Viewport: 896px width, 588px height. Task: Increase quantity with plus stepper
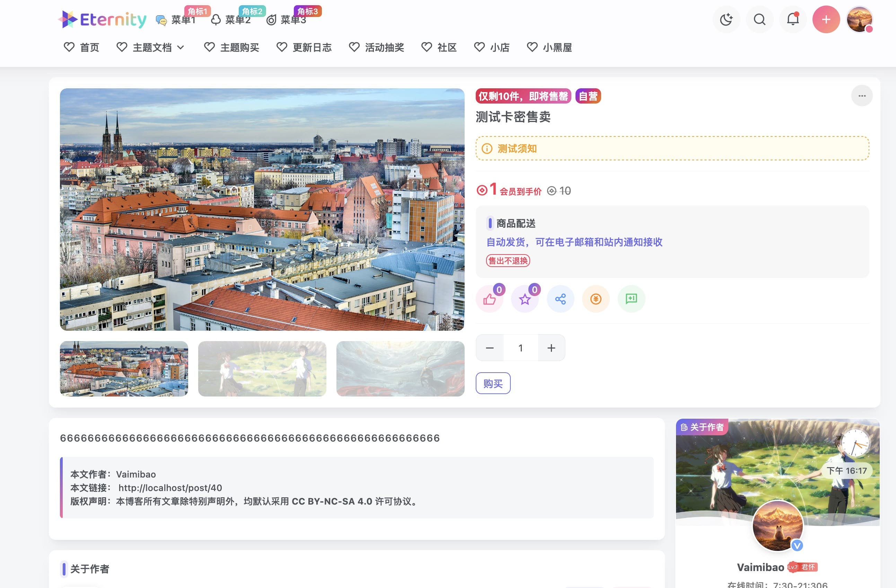[x=551, y=348]
